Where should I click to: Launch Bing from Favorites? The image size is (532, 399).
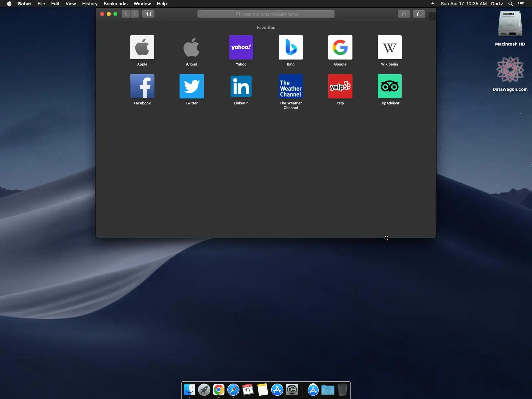click(291, 47)
